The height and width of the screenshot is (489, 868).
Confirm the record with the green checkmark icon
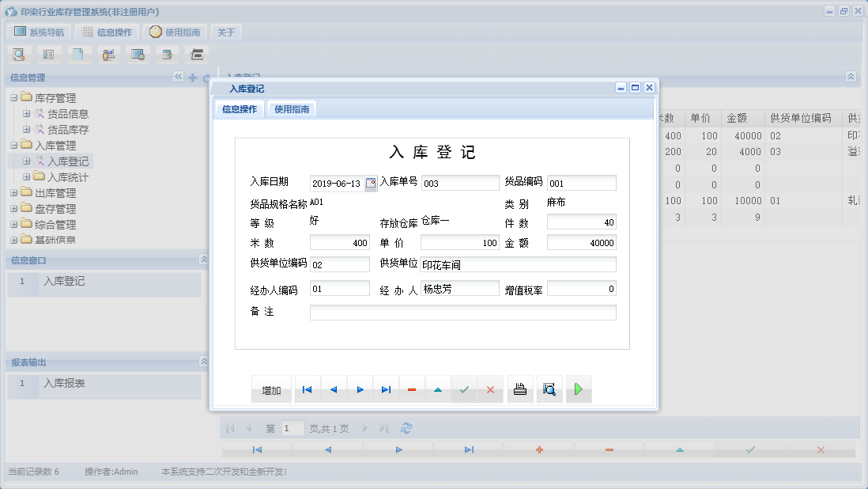tap(464, 389)
